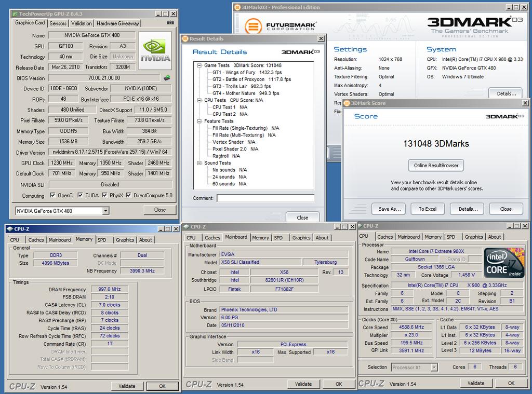Toggle the CUDA checkbox in GPU-Z

pos(80,195)
